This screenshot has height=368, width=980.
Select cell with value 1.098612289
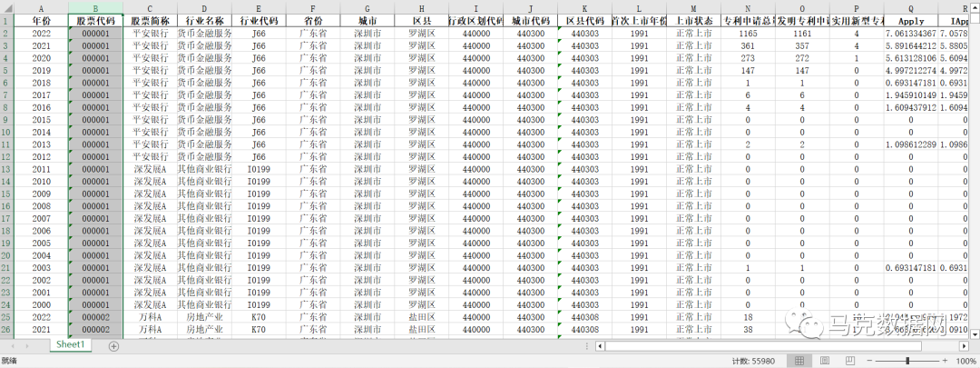pyautogui.click(x=911, y=144)
